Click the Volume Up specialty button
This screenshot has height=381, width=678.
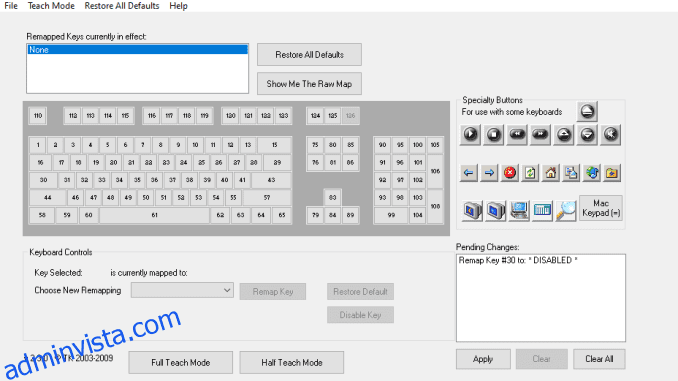point(564,134)
